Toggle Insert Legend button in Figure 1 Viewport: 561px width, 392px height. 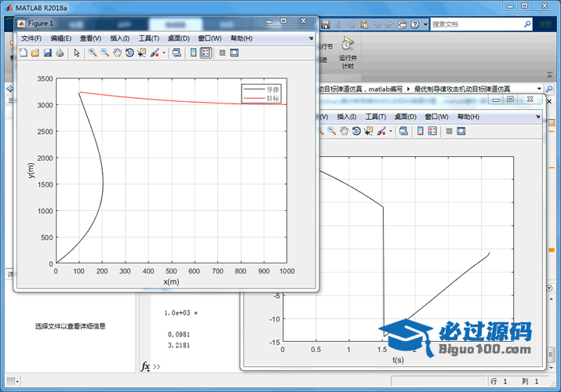[206, 53]
